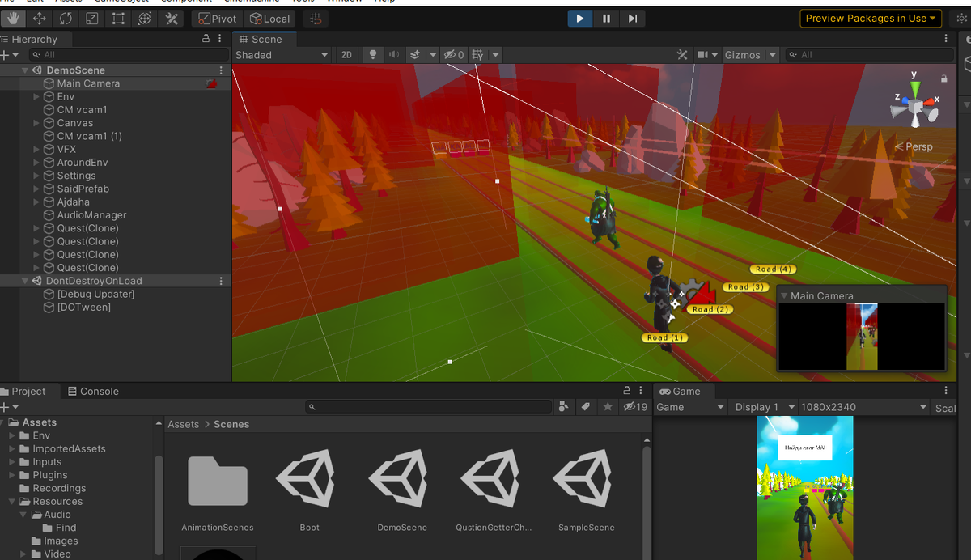Select the Move tool
Image resolution: width=971 pixels, height=560 pixels.
pos(40,18)
